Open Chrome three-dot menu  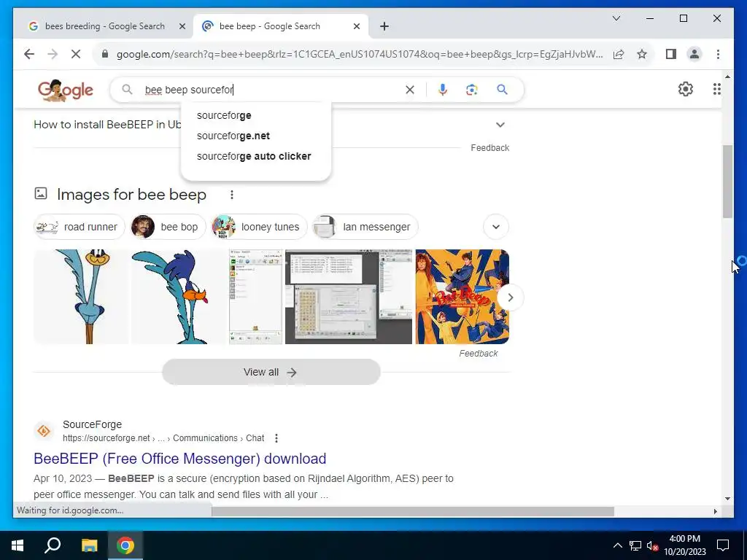(x=718, y=54)
